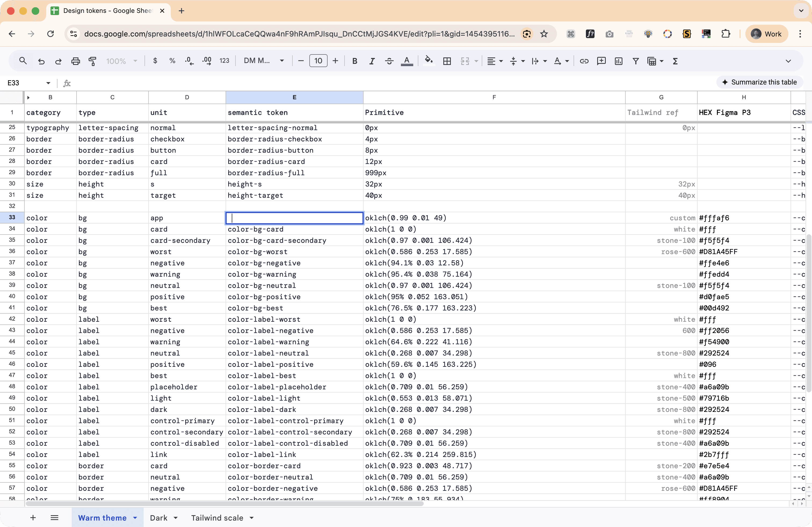Click the add new sheet plus button

click(x=33, y=517)
